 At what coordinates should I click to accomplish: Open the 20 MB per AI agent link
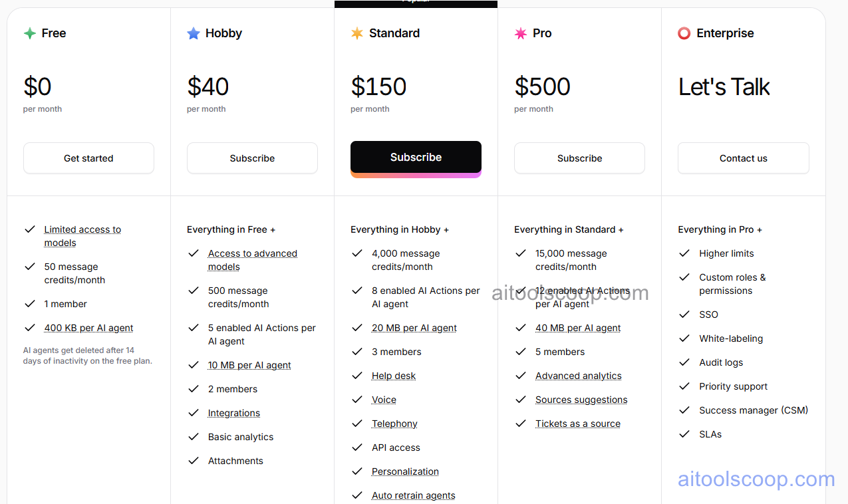coord(414,327)
